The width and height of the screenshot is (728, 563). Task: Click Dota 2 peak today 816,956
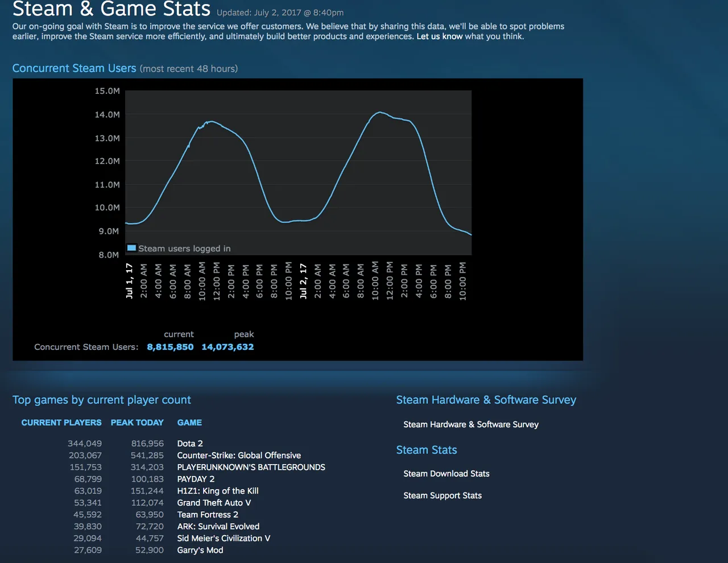click(x=147, y=444)
